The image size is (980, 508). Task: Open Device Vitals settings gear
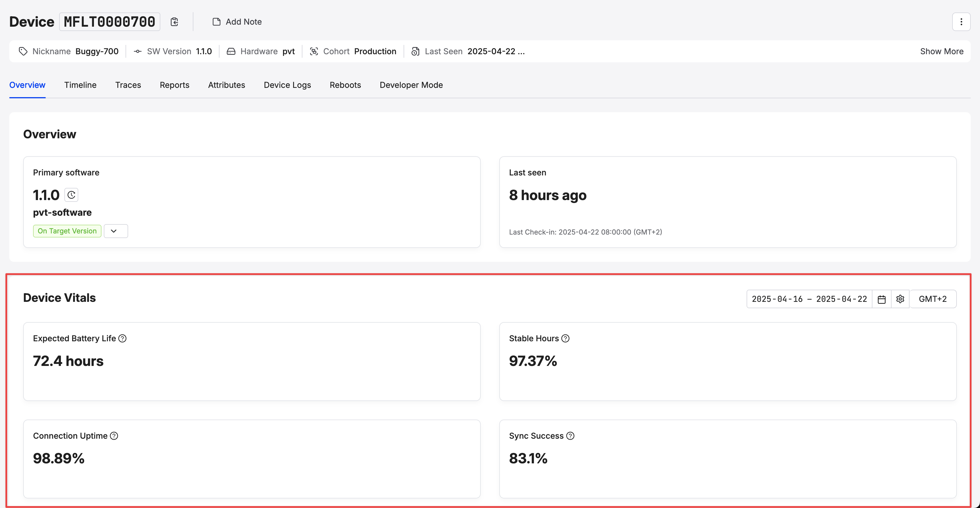900,299
